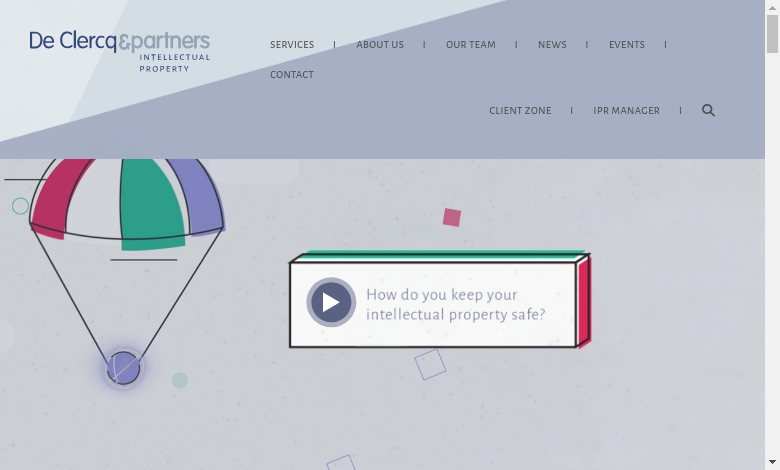
Task: Click the De Clercq & Partners logo
Action: coord(120,50)
